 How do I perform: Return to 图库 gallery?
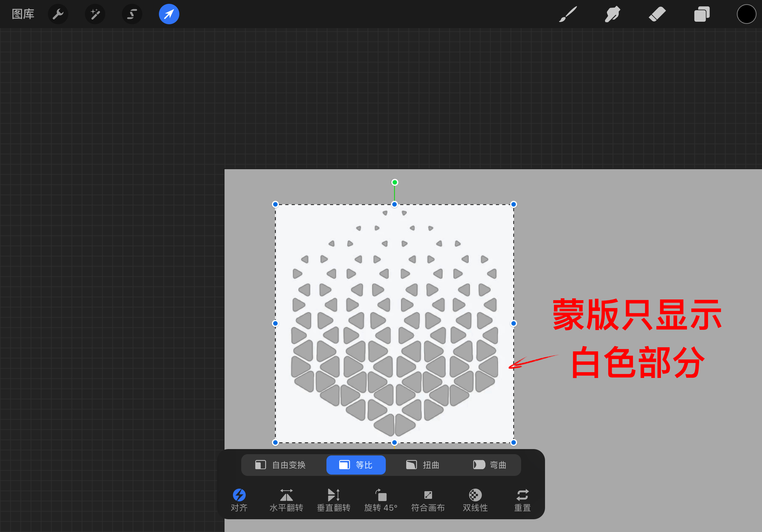pyautogui.click(x=23, y=14)
